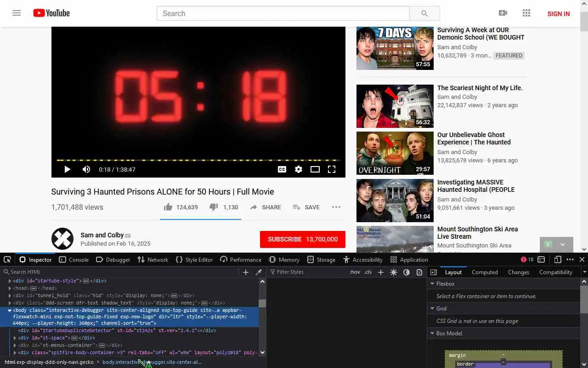Open the Accessibility tab
This screenshot has height=368, width=588.
pos(363,259)
